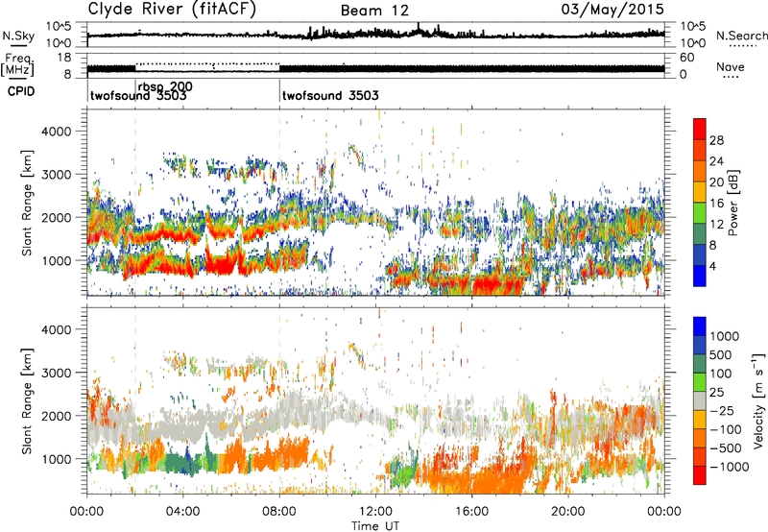Screen dimensions: 768x532
Task: Click the 'rbsp 200' CPID marker text
Action: (165, 86)
